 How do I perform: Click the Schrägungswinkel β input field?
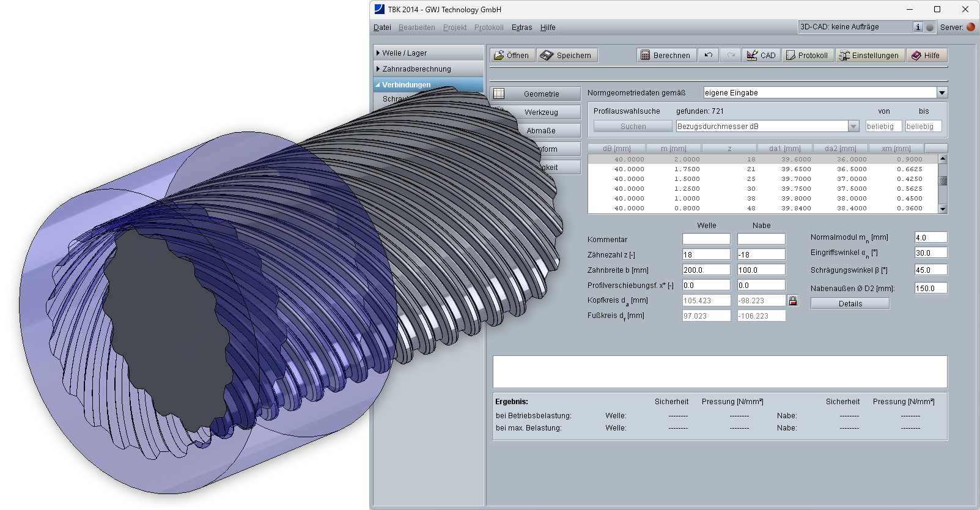click(930, 270)
